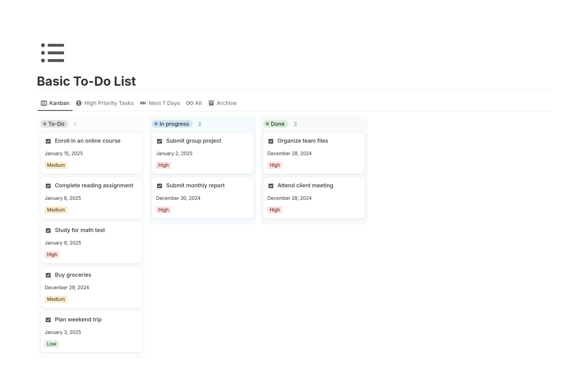Click the green status dot on the Done header
This screenshot has height=367, width=588.
268,124
